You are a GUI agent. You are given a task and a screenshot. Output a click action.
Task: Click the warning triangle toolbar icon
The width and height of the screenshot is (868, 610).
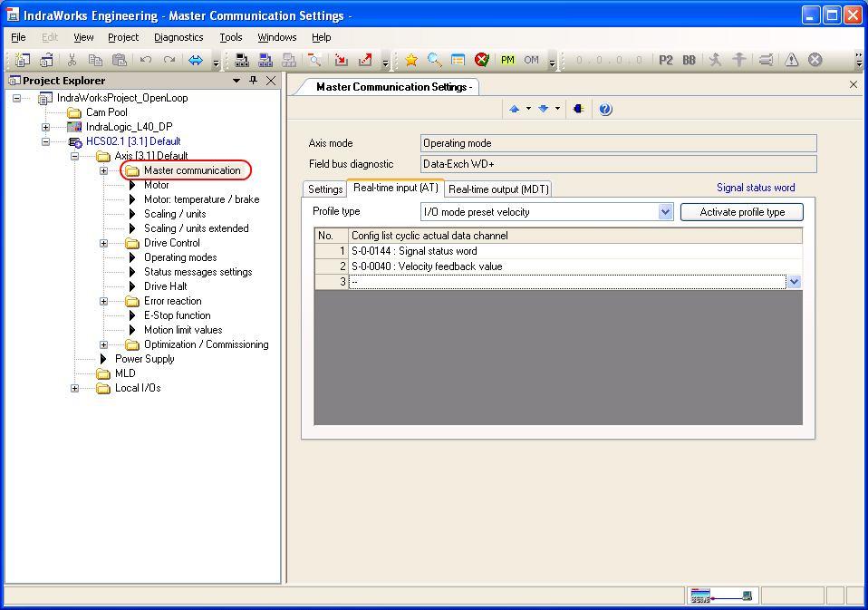click(x=792, y=60)
